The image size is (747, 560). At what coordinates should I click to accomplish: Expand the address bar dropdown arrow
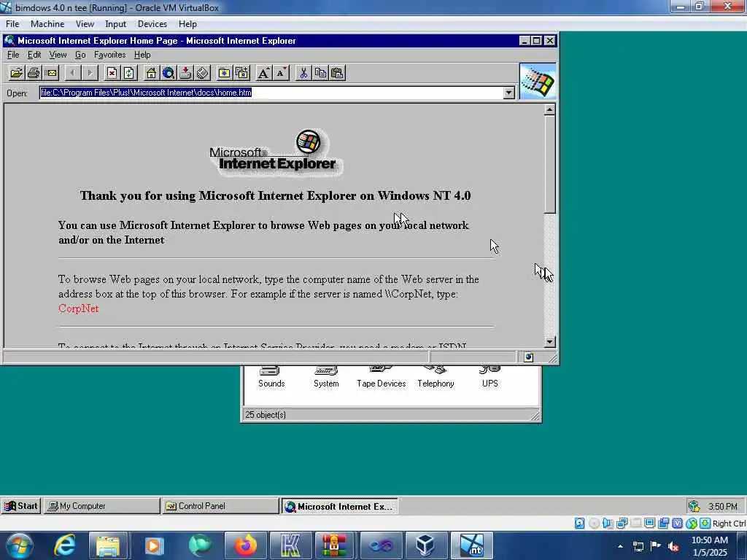[508, 93]
